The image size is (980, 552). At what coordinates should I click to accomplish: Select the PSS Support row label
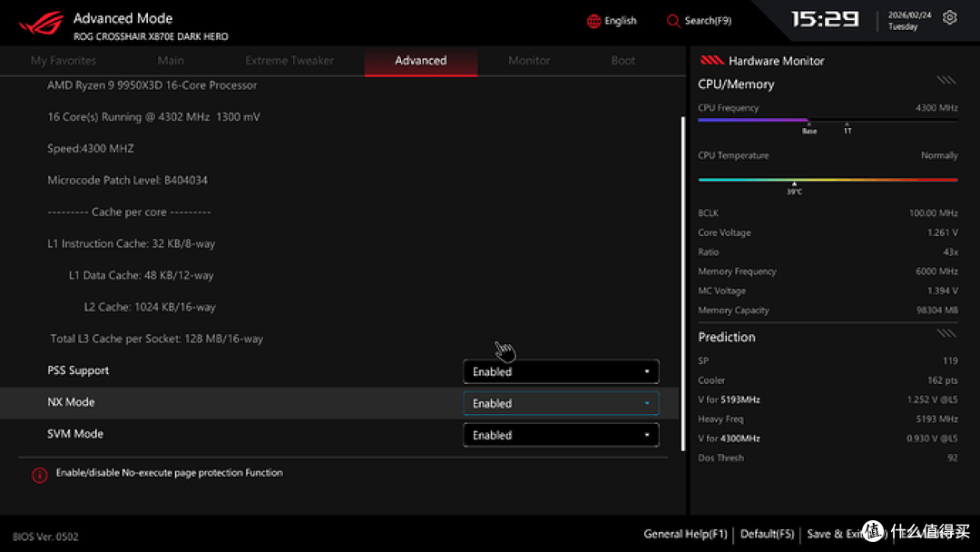click(x=78, y=370)
